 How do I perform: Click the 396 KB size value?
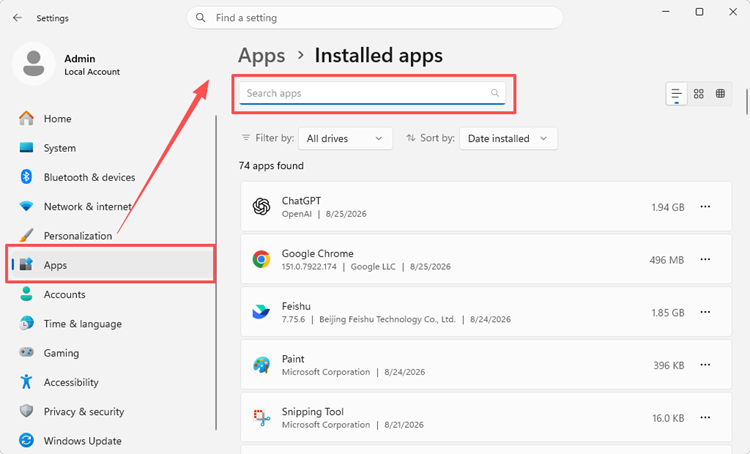pos(669,365)
